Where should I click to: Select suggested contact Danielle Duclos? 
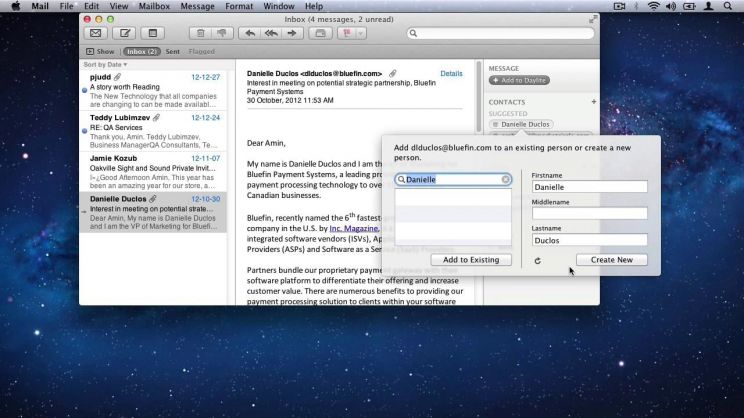point(521,124)
